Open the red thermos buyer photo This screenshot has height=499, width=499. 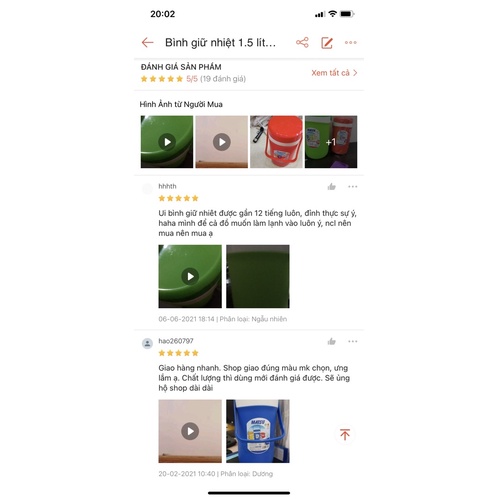276,142
